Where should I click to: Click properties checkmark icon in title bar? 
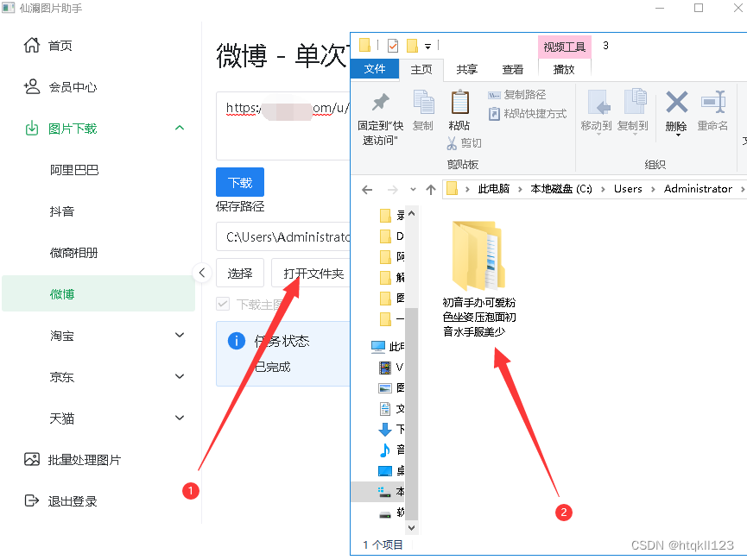coord(393,45)
